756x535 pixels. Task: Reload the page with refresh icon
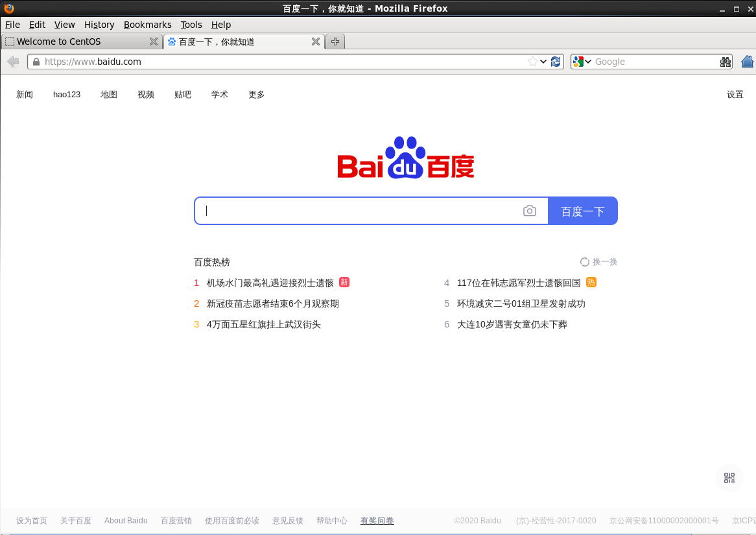556,61
